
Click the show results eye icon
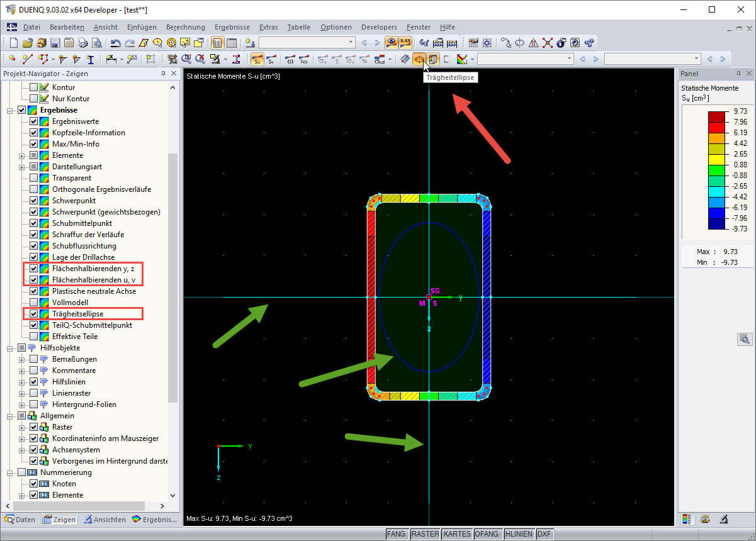pos(392,43)
